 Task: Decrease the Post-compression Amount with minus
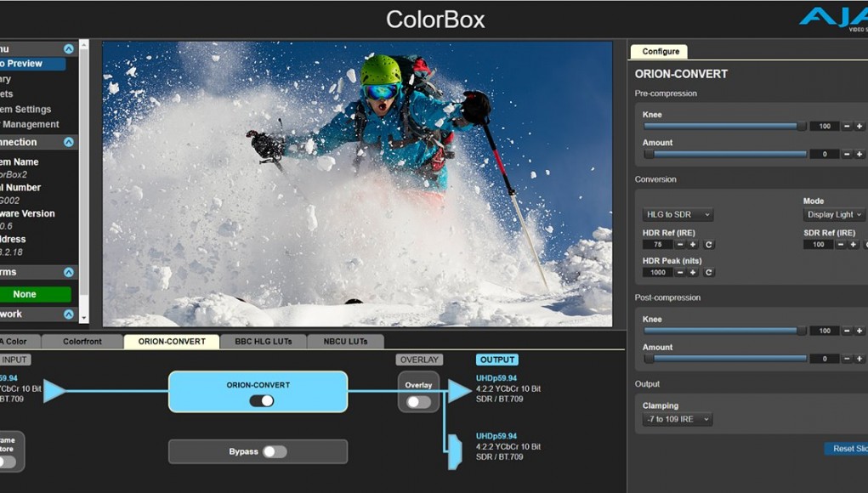coord(847,359)
